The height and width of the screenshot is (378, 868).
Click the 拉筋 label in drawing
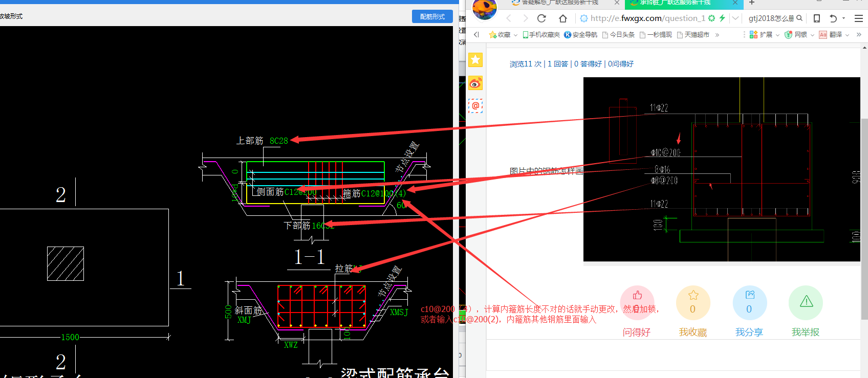tap(348, 269)
